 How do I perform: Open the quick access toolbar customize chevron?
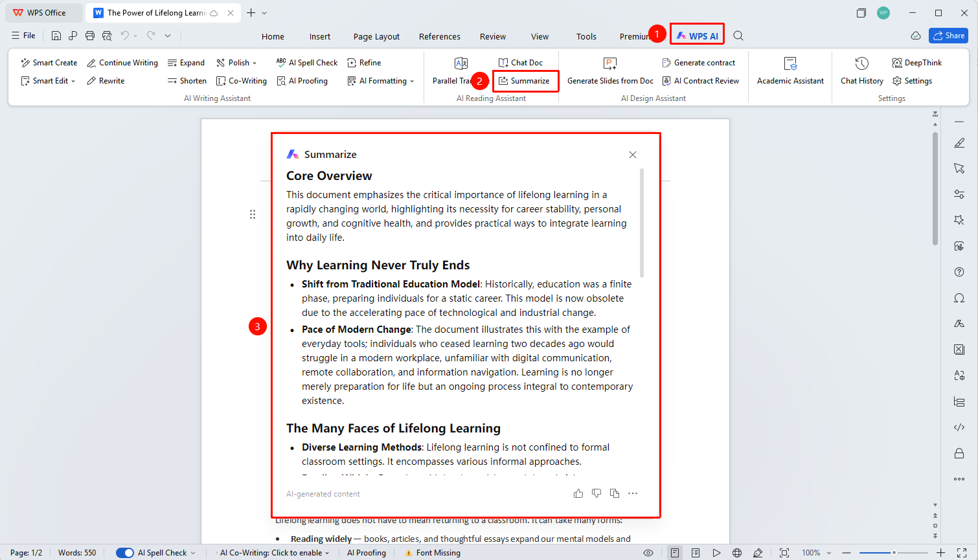coord(168,36)
